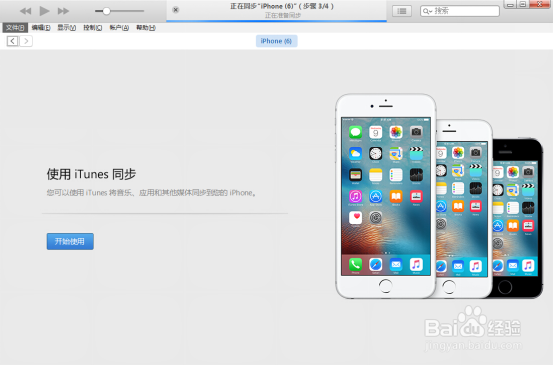Cancel the sync with the X icon
This screenshot has height=365, width=554.
(x=176, y=10)
